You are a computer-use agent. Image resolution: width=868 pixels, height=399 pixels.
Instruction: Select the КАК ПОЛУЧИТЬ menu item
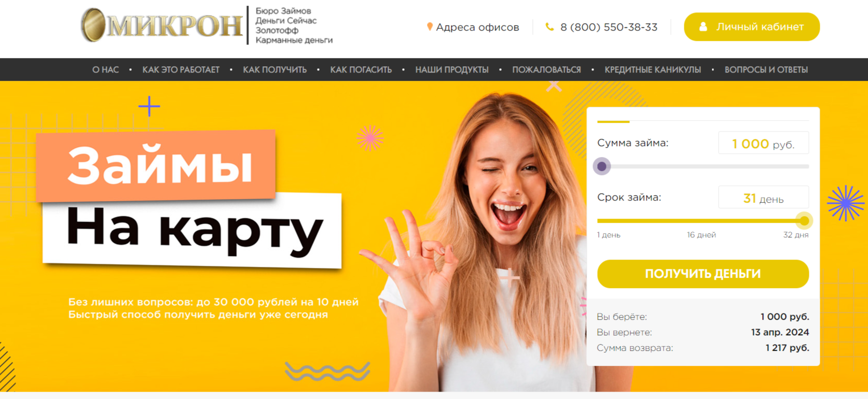[x=275, y=69]
